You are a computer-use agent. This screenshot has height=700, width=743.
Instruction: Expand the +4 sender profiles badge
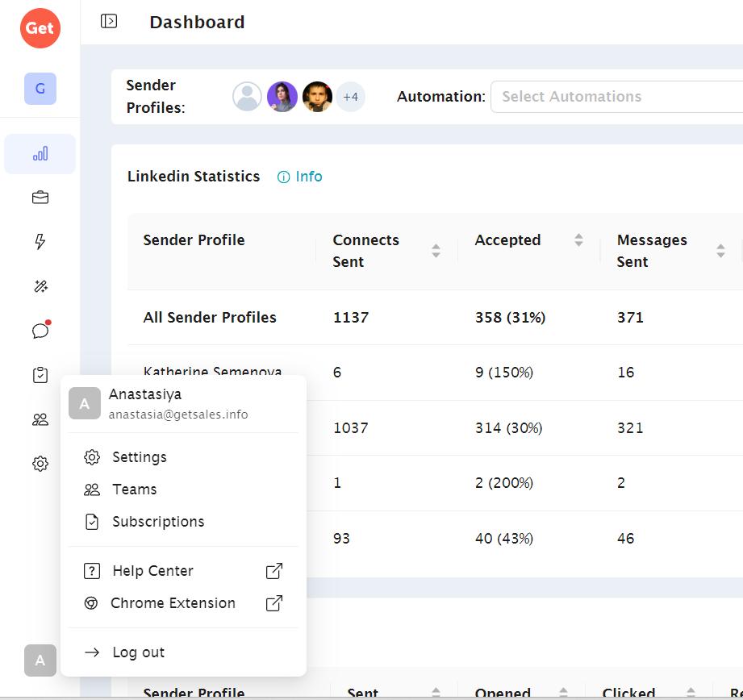350,97
